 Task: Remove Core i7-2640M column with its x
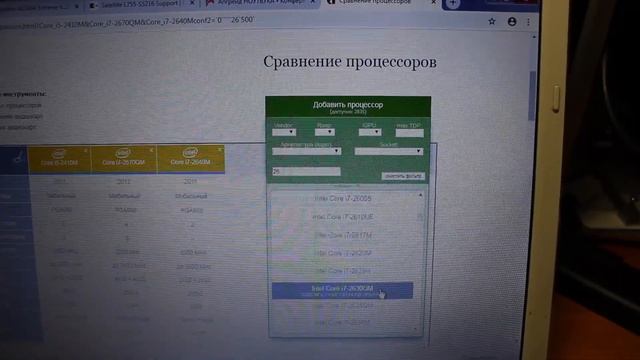coord(220,150)
